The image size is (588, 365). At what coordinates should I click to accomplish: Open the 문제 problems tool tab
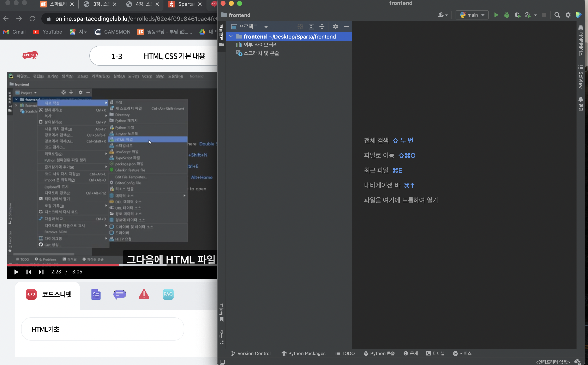tap(410, 353)
